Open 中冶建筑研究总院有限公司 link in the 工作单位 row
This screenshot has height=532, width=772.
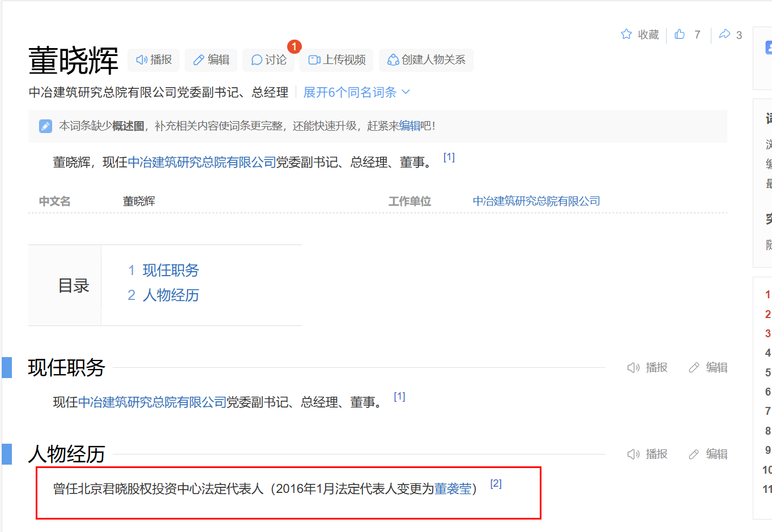(x=536, y=201)
